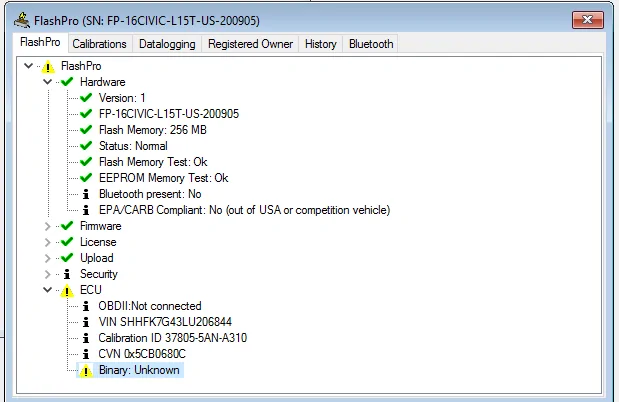Switch to the Calibrations tab
This screenshot has width=619, height=402.
99,44
